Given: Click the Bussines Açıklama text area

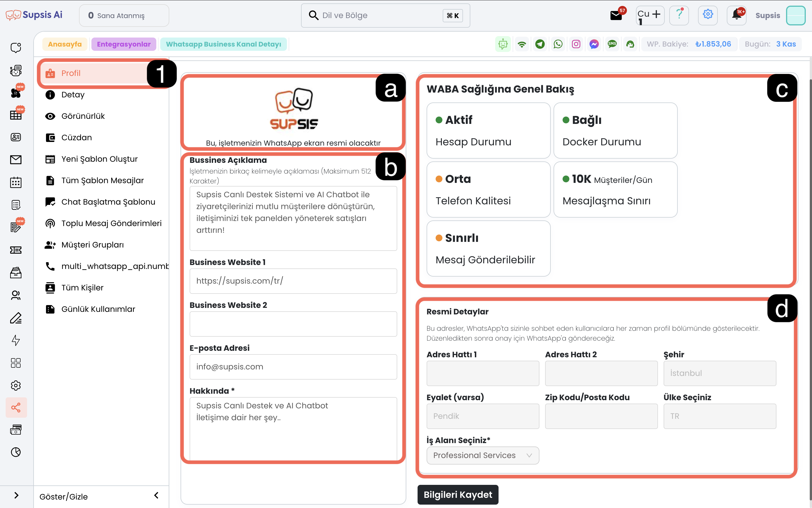Looking at the screenshot, I should (x=293, y=218).
